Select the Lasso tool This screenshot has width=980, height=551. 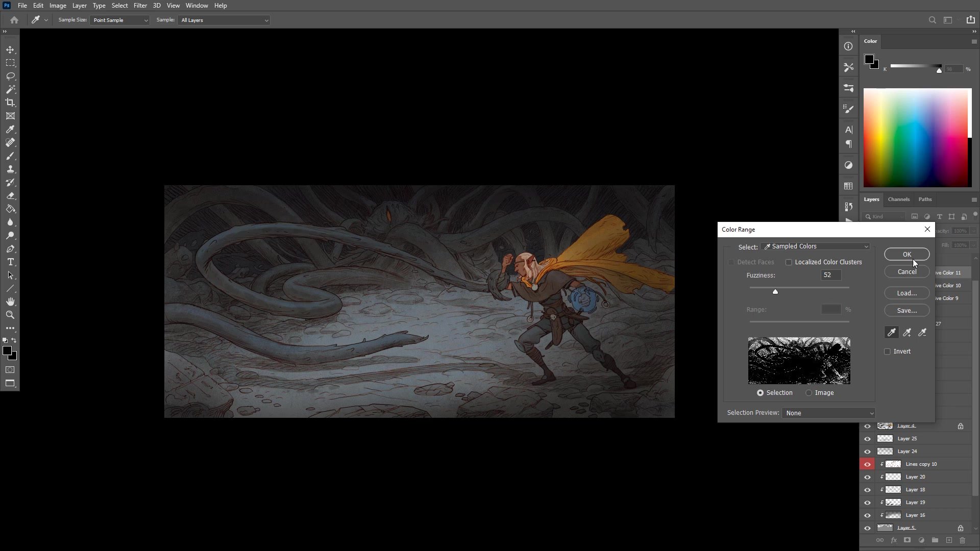pos(10,76)
